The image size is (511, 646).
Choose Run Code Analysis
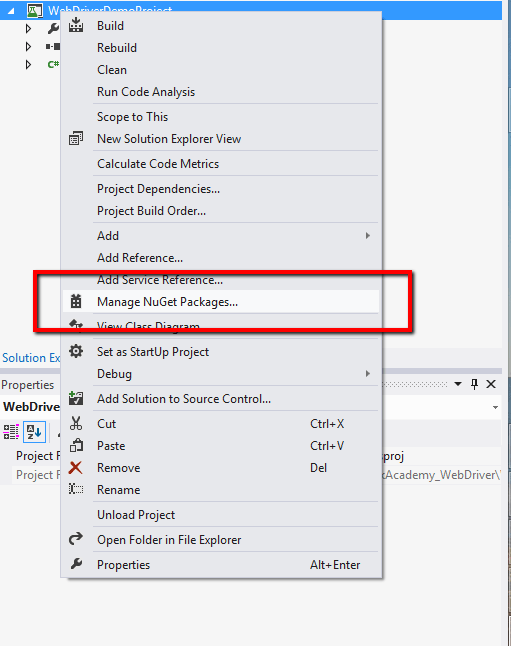point(220,92)
